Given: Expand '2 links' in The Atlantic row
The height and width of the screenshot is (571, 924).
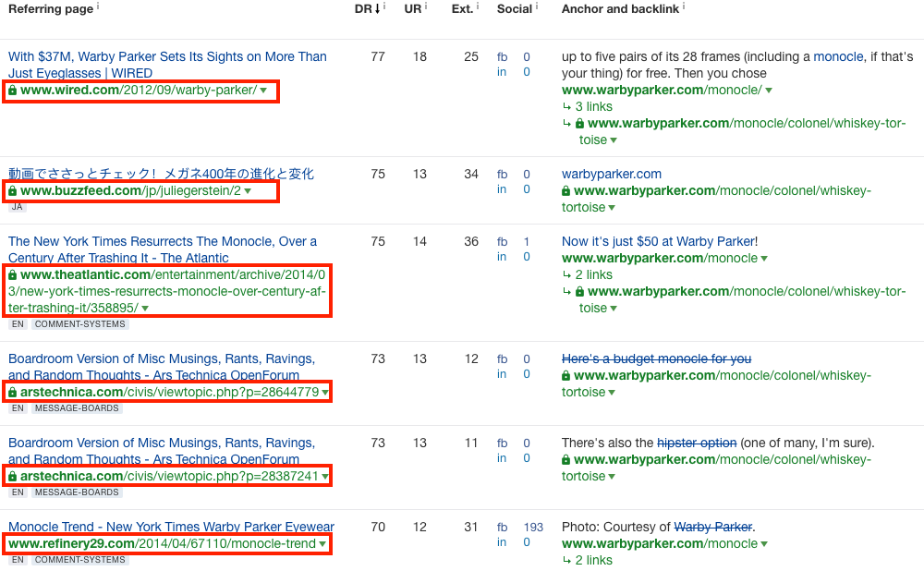Looking at the screenshot, I should click(x=593, y=275).
